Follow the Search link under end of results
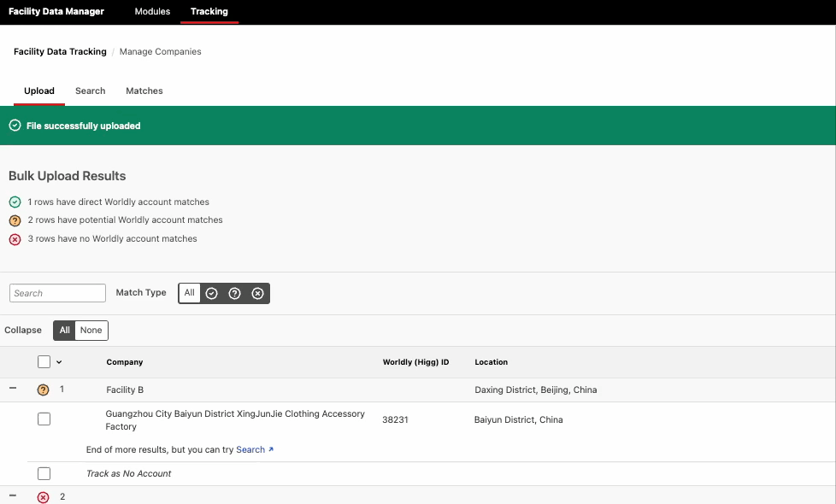Screen dimensions: 836x504 pos(250,448)
